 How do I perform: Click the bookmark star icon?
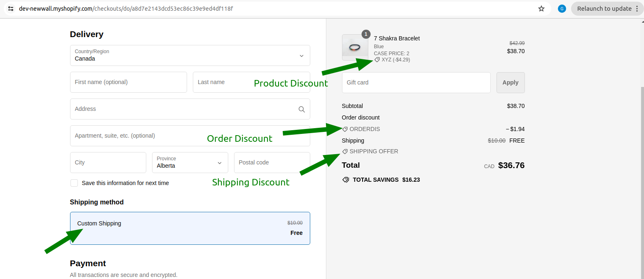[541, 9]
